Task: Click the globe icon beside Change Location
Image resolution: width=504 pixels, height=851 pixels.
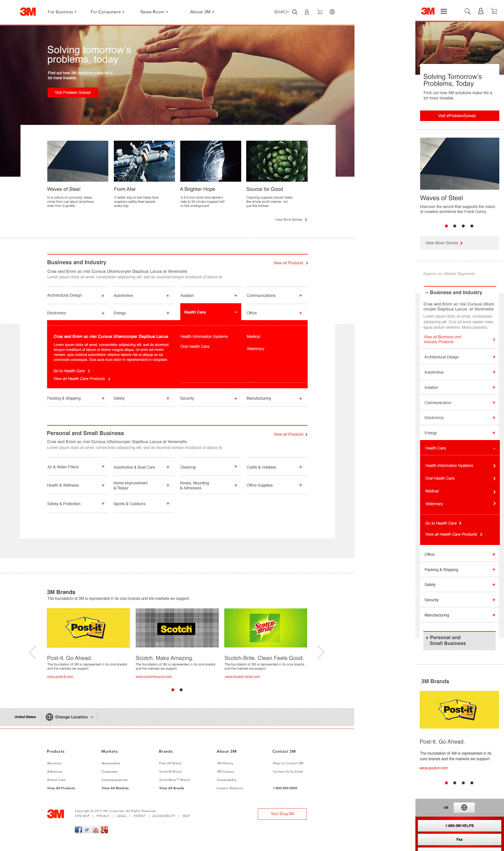Action: (x=49, y=717)
